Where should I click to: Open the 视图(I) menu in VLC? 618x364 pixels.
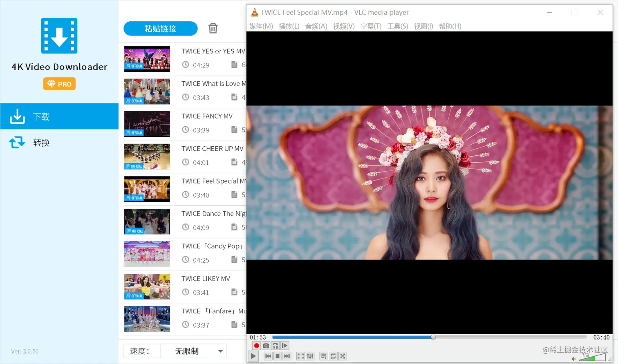click(423, 26)
